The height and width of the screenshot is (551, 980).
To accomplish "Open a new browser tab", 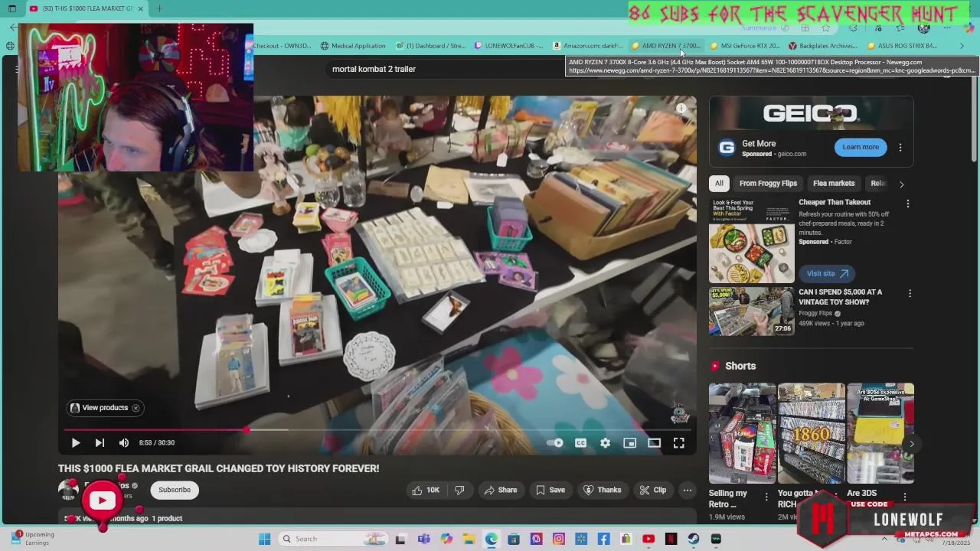I will tap(159, 8).
